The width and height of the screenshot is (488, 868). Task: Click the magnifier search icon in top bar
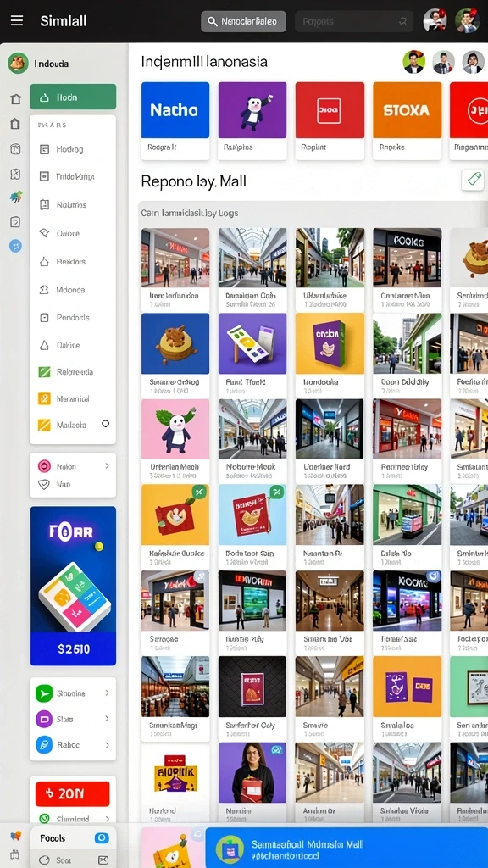(x=212, y=21)
